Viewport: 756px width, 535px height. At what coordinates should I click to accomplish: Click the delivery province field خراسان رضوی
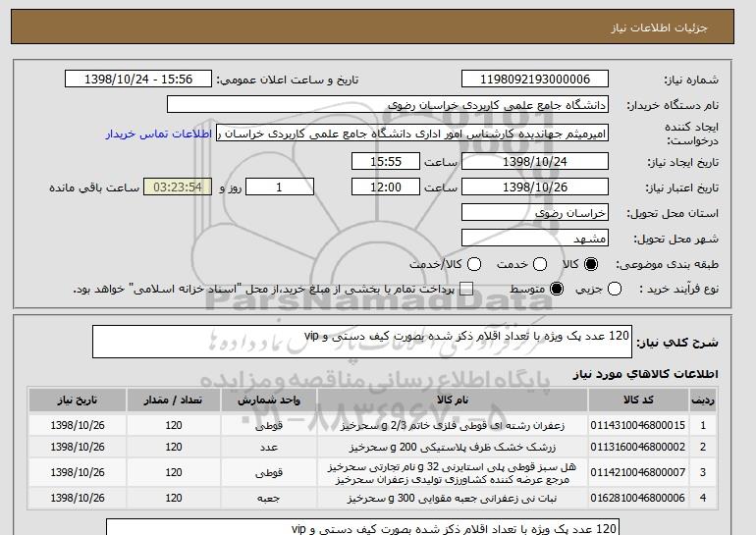point(535,213)
